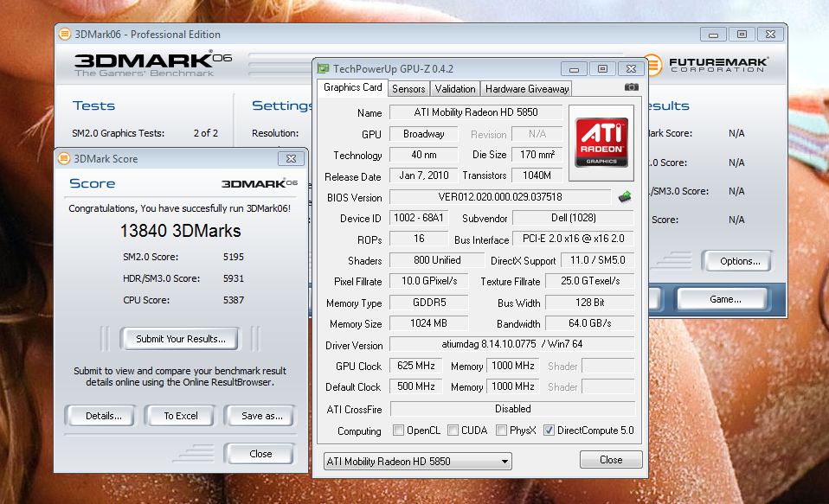This screenshot has width=829, height=504.
Task: Close the 3DMark Score window with X
Action: [x=291, y=158]
